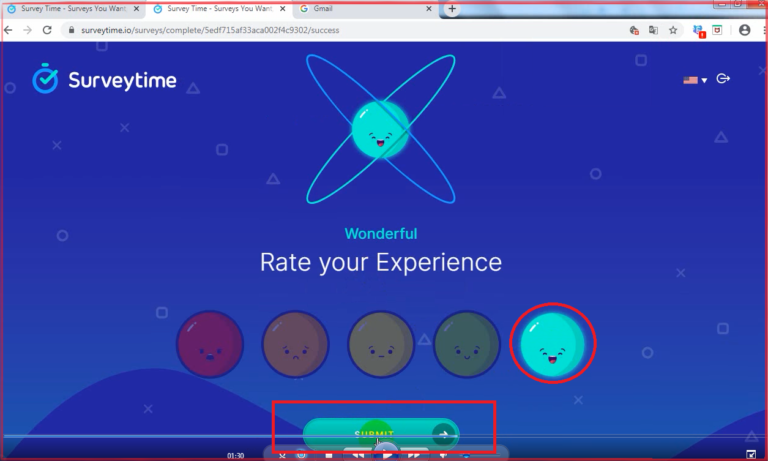Close the active Survey Time tab
This screenshot has width=768, height=461.
[283, 8]
